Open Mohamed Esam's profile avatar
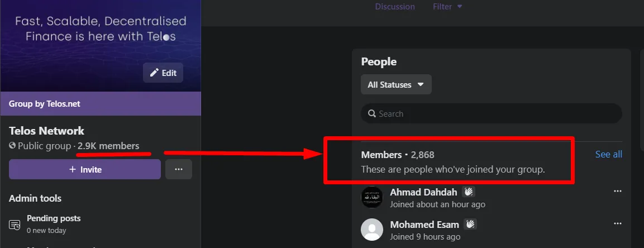This screenshot has height=248, width=644. coord(371,230)
